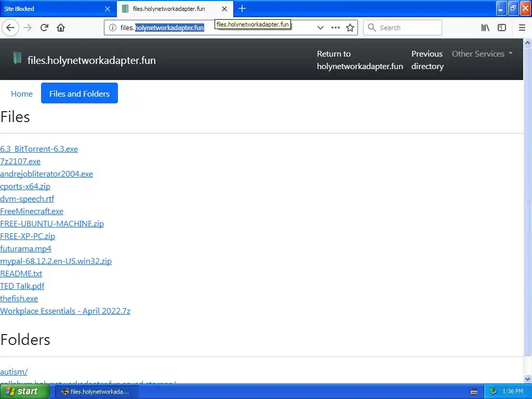Open futurama.mp4 video link
The height and width of the screenshot is (399, 532).
tap(26, 249)
